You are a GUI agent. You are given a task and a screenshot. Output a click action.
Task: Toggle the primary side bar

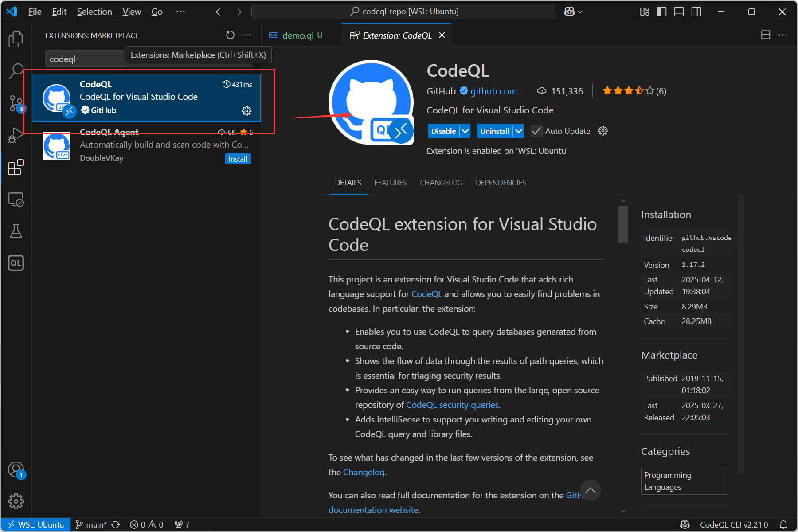click(662, 12)
